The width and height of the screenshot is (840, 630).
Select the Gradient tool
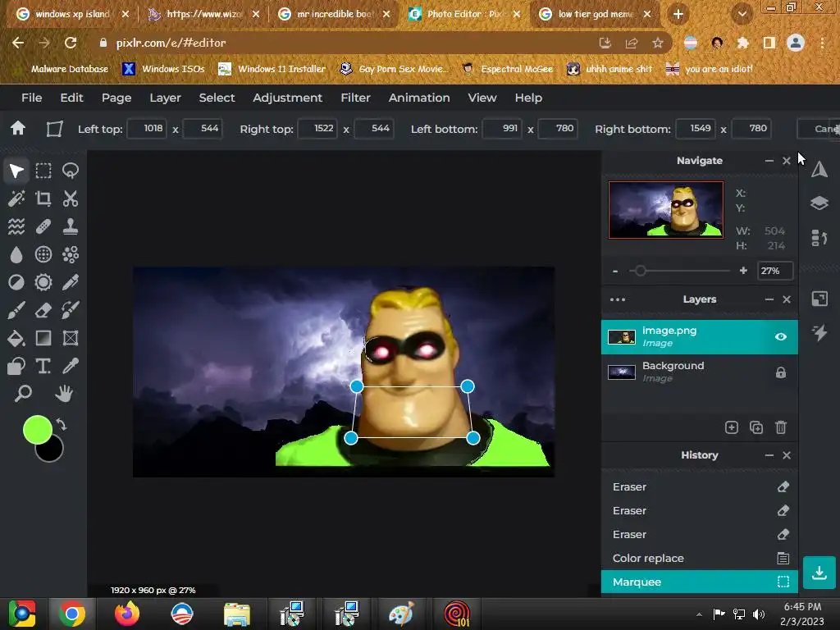click(43, 338)
